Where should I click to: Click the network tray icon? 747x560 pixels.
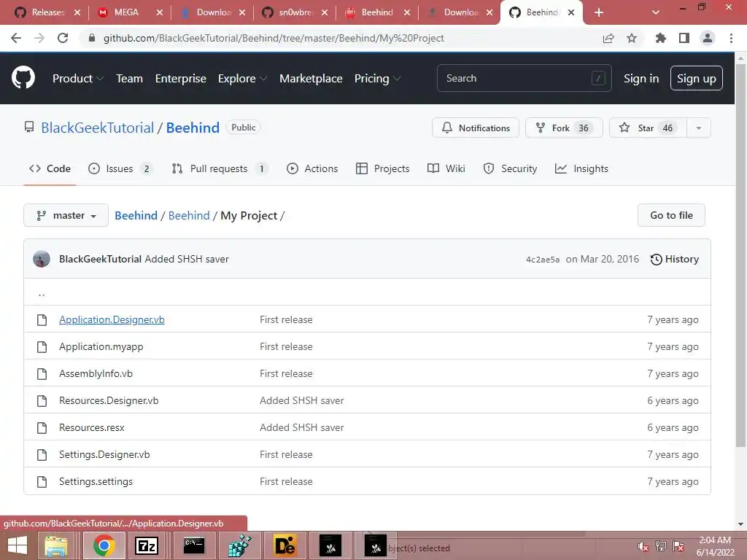pos(660,547)
